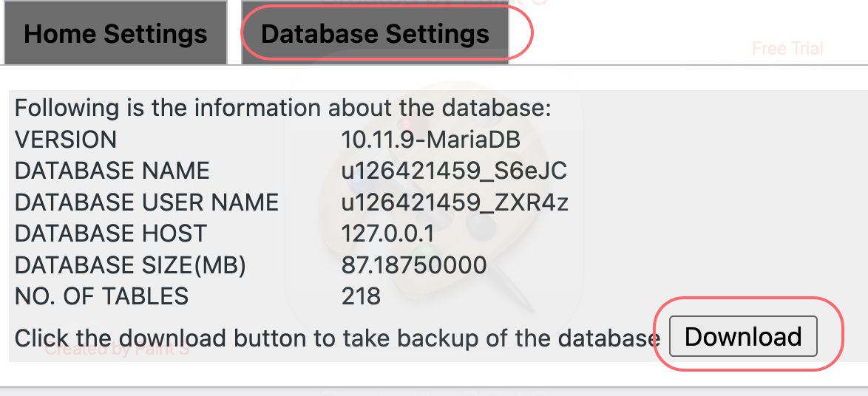
Task: Select the database name value u126421459_S6eJC
Action: [454, 171]
